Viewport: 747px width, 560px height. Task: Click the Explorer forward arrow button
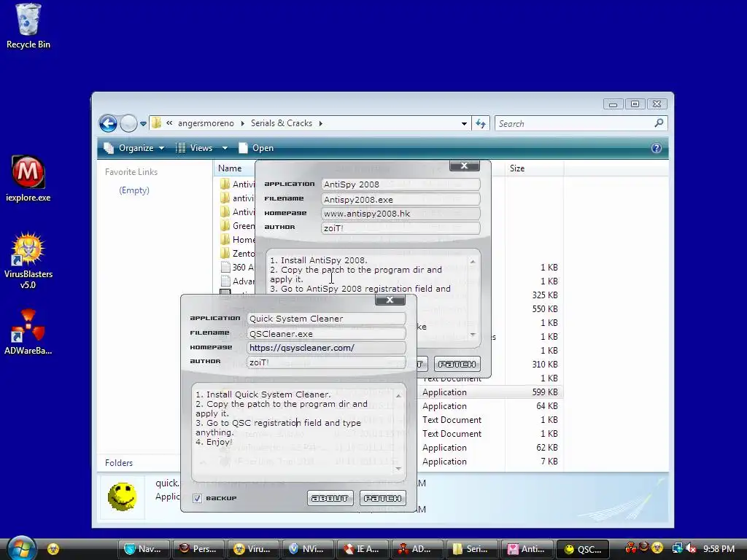tap(128, 124)
